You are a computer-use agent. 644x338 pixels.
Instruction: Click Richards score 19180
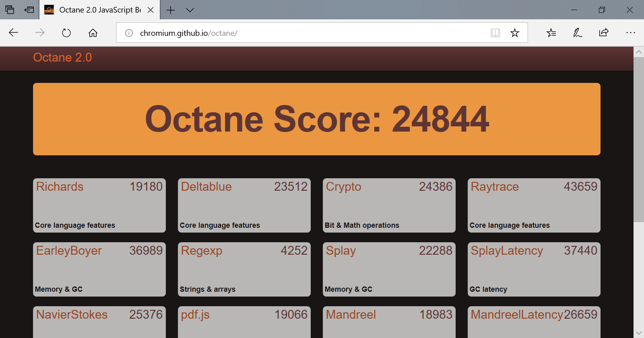(x=146, y=187)
